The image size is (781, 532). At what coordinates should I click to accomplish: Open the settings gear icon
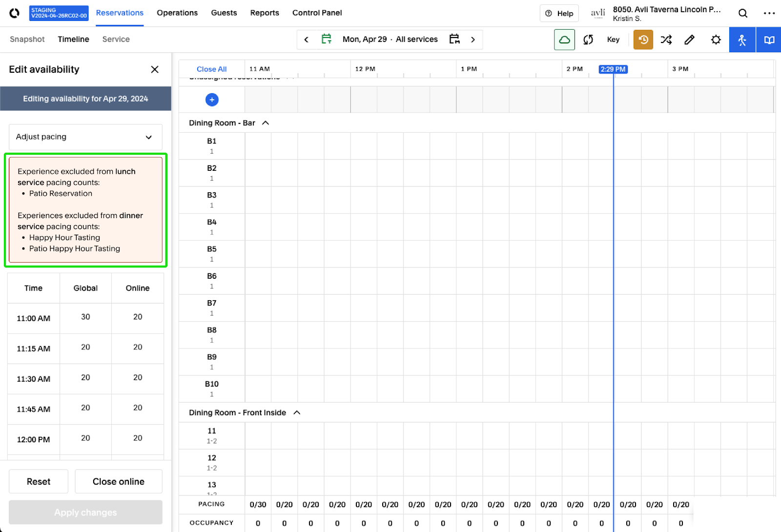(716, 40)
